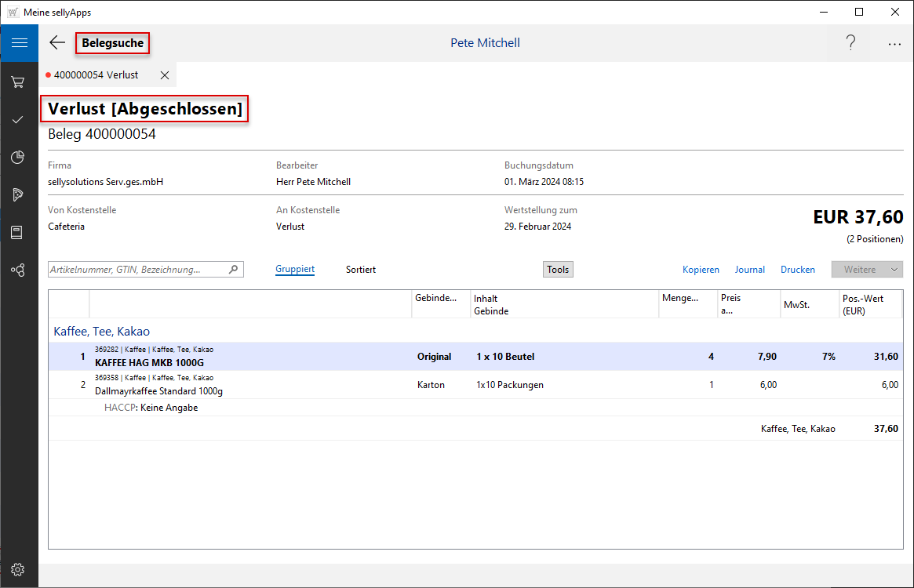The height and width of the screenshot is (588, 914).
Task: Click the shopping cart sidebar icon
Action: tap(19, 82)
